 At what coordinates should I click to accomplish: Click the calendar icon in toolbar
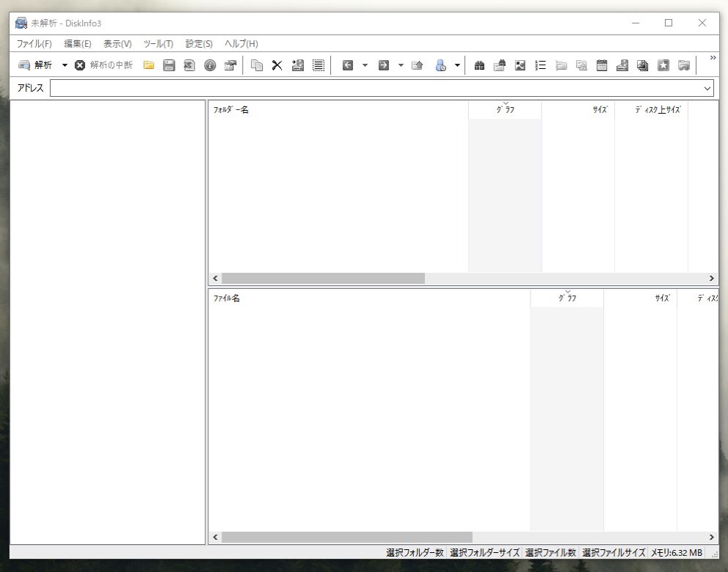(602, 65)
